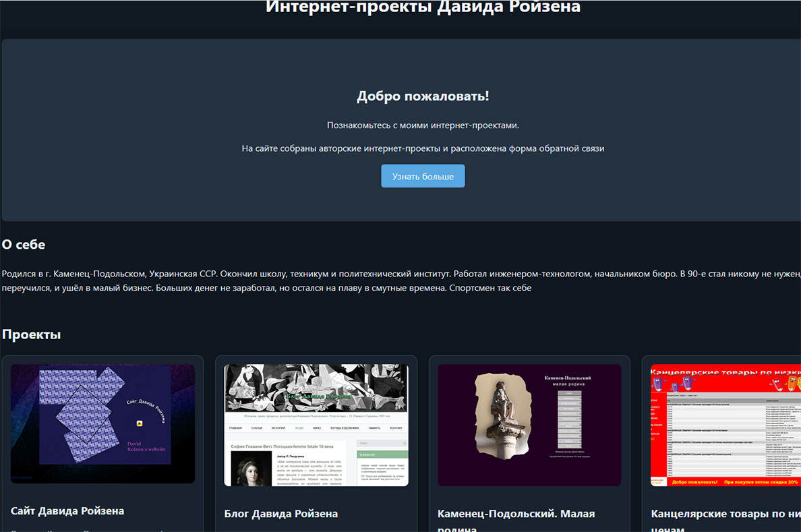The height and width of the screenshot is (532, 801).
Task: Click the "Добро пожаловать!" heading
Action: tap(423, 96)
